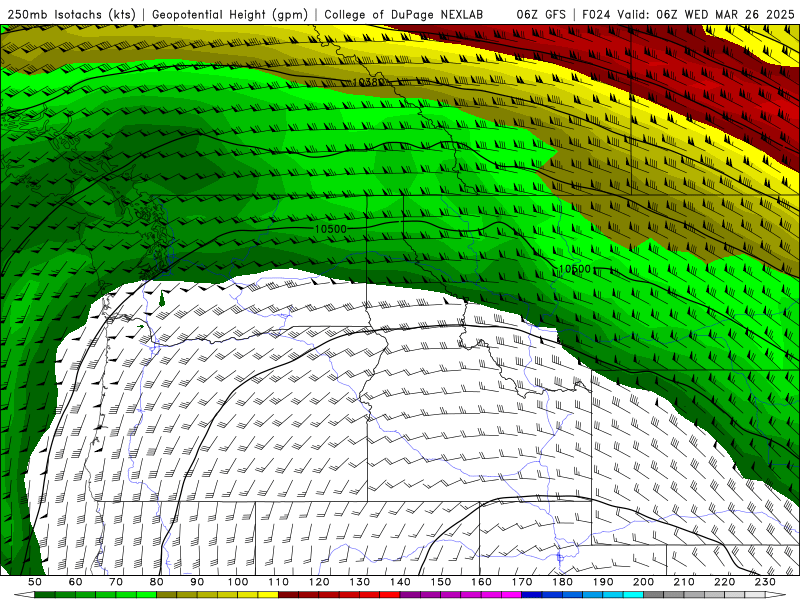800x600 pixels.
Task: Click the '210' legend value
Action: (x=684, y=582)
